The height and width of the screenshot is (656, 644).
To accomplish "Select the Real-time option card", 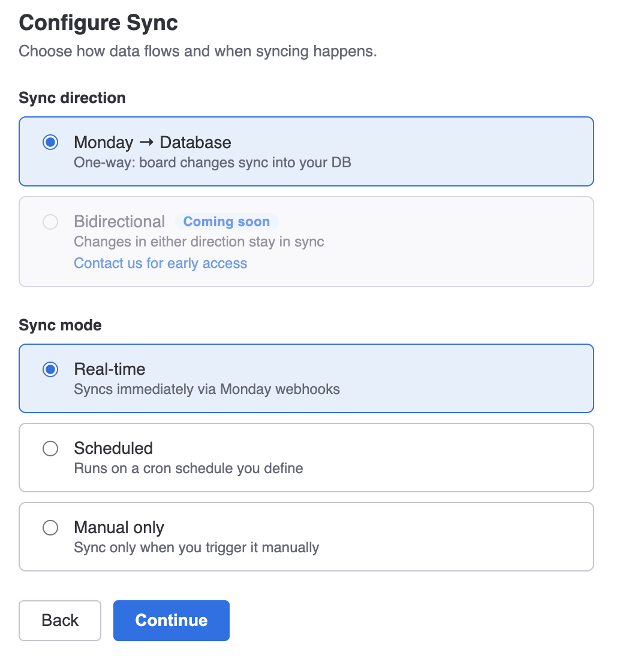I will 306,378.
